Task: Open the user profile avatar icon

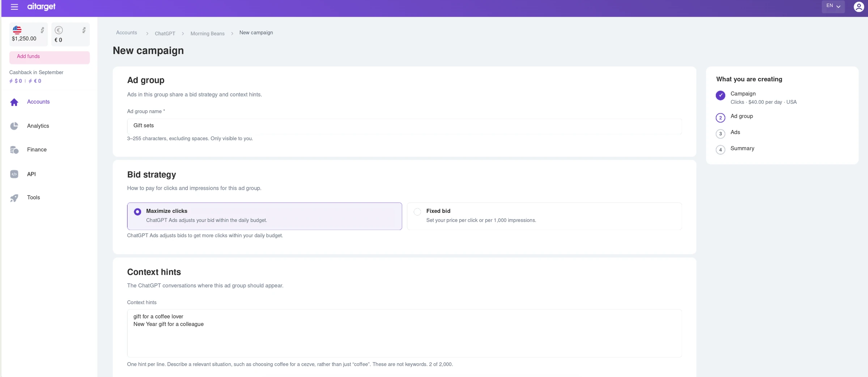Action: [859, 7]
